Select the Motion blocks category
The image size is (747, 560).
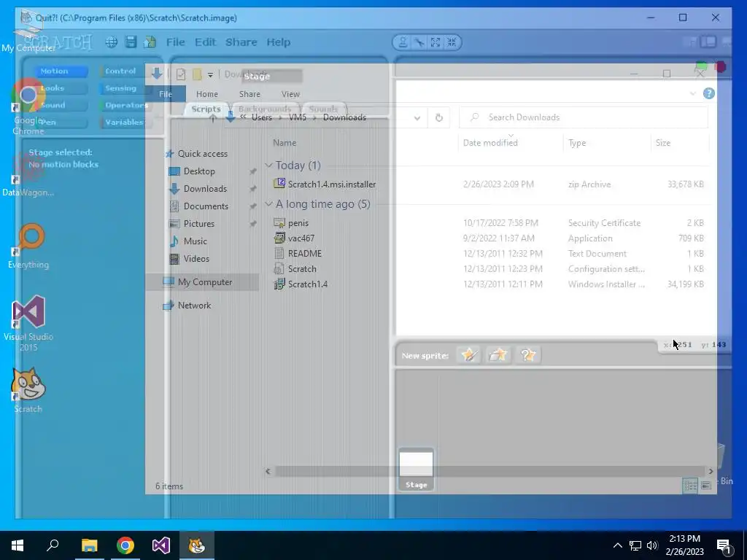tap(61, 71)
